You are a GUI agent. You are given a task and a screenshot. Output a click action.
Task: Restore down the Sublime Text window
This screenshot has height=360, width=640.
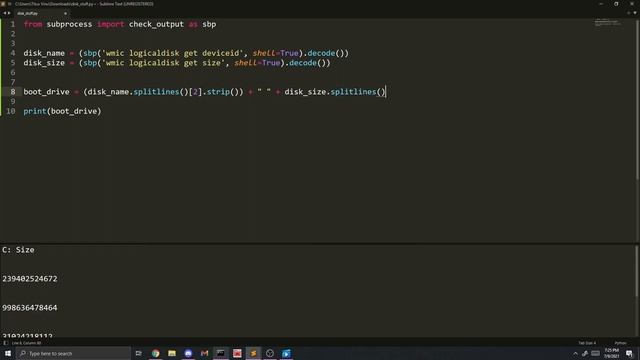point(616,4)
